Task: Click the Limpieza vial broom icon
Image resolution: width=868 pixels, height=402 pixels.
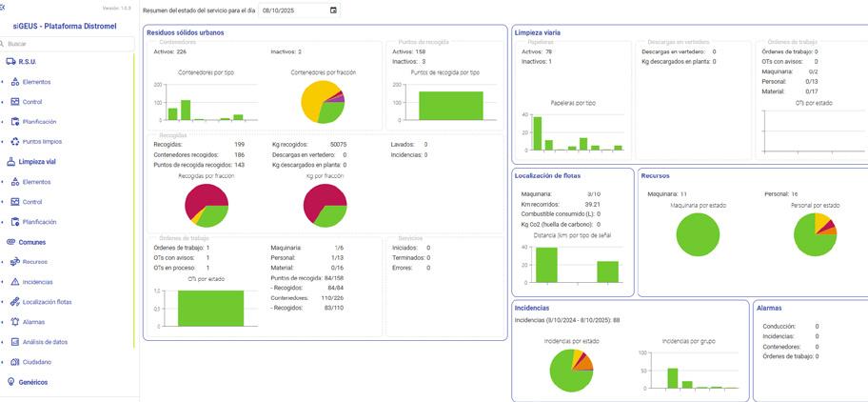Action: pos(10,162)
